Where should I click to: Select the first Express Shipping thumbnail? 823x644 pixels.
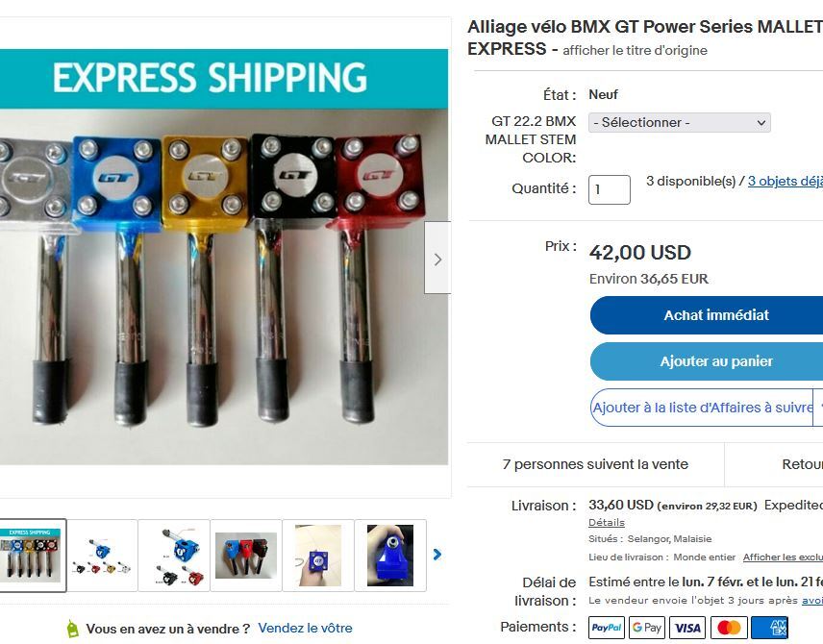point(31,556)
